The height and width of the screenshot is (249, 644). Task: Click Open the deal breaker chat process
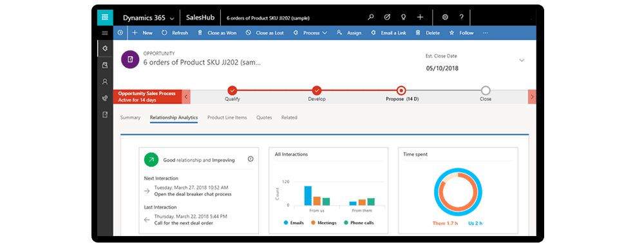click(x=193, y=194)
